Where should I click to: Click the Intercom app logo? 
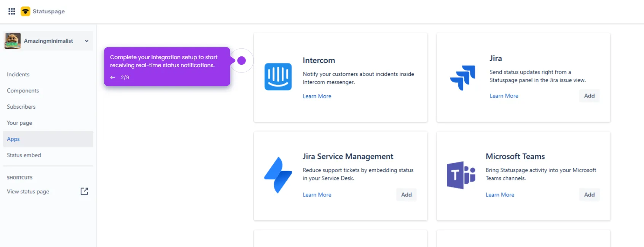[x=278, y=77]
